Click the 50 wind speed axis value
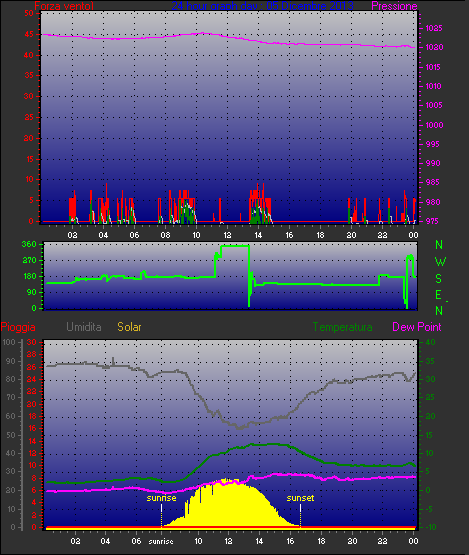This screenshot has height=555, width=469. click(x=29, y=13)
